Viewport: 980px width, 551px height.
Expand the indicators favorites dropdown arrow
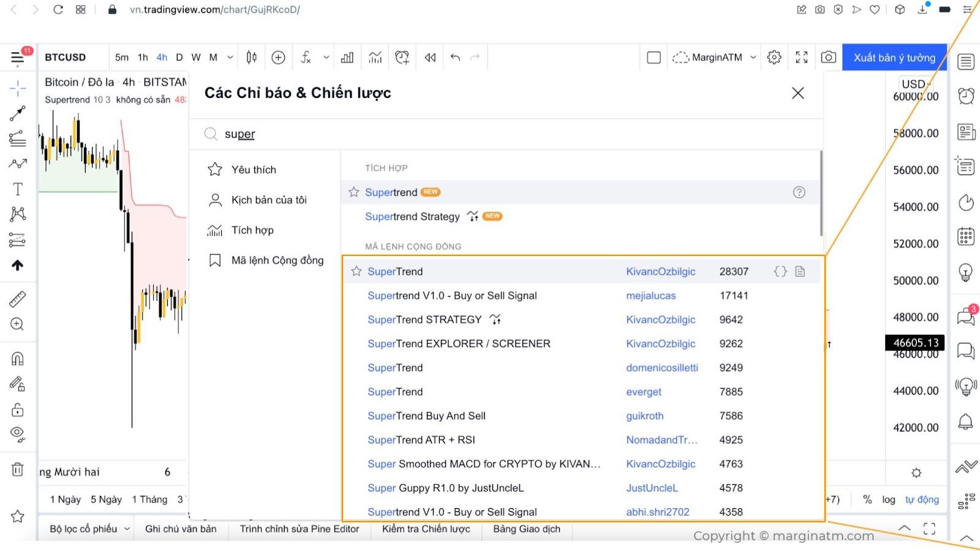click(x=326, y=58)
